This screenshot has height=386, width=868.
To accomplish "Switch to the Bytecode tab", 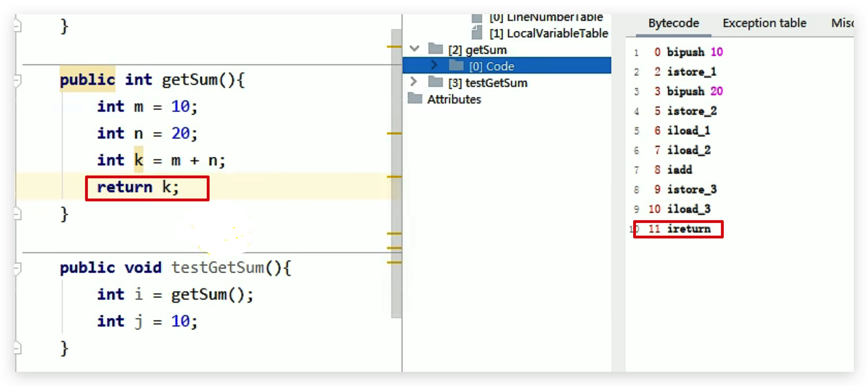I will (x=673, y=23).
